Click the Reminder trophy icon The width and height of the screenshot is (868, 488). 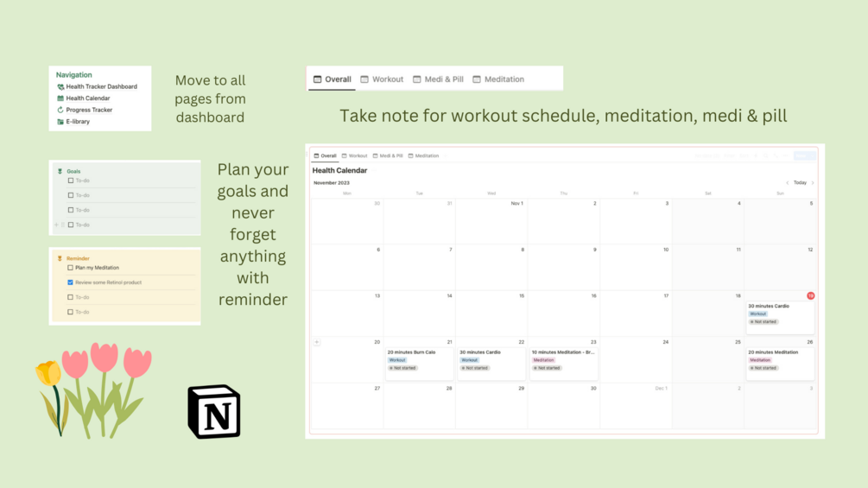pos(60,258)
